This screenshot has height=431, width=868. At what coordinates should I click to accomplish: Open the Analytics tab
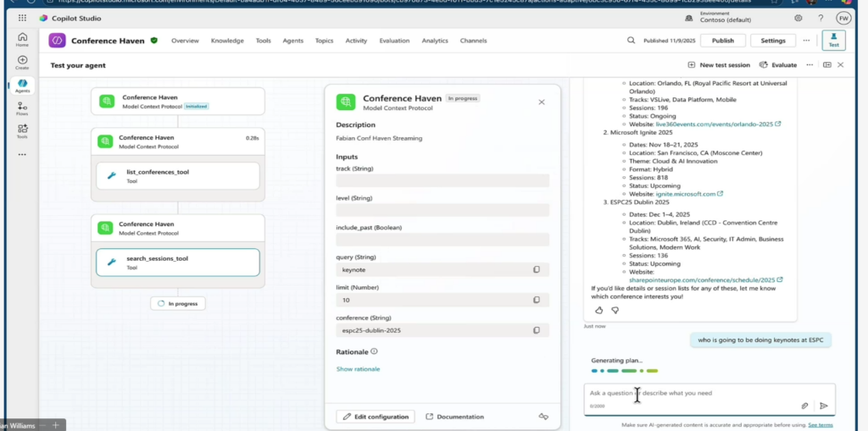[435, 41]
